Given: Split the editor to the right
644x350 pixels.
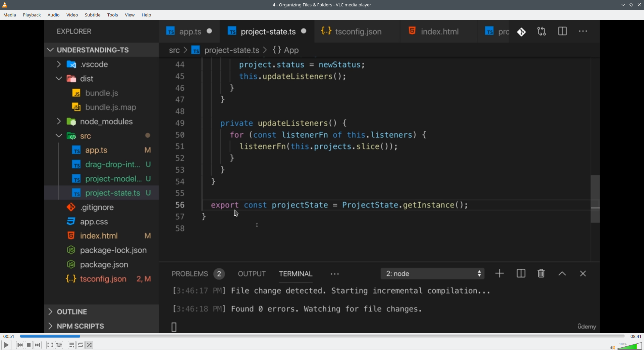Looking at the screenshot, I should click(x=562, y=31).
